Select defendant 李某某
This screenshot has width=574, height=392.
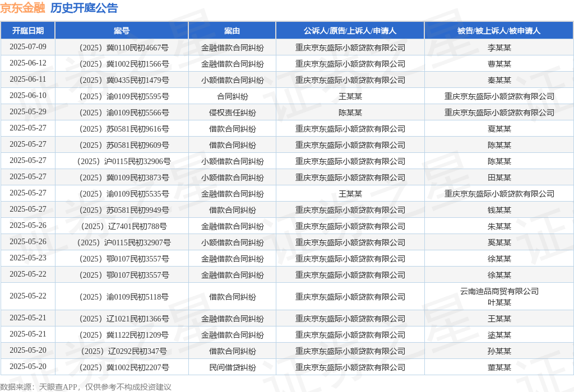pyautogui.click(x=499, y=48)
